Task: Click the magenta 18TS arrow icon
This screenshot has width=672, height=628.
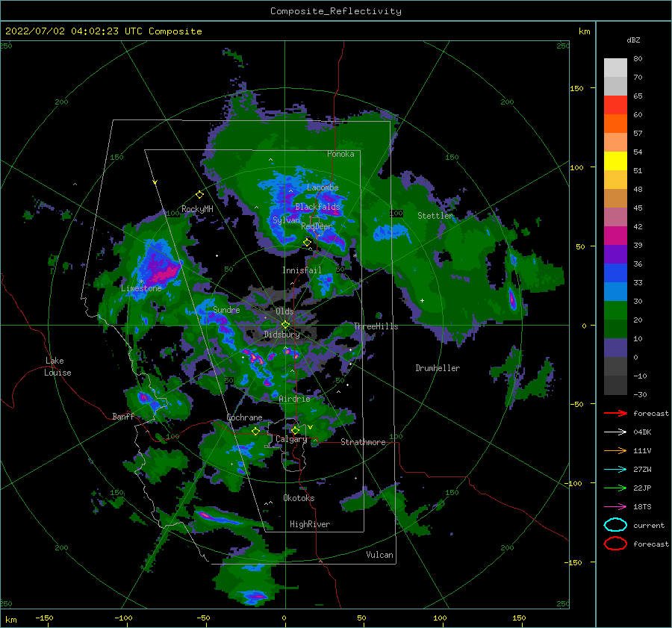Action: coord(615,507)
